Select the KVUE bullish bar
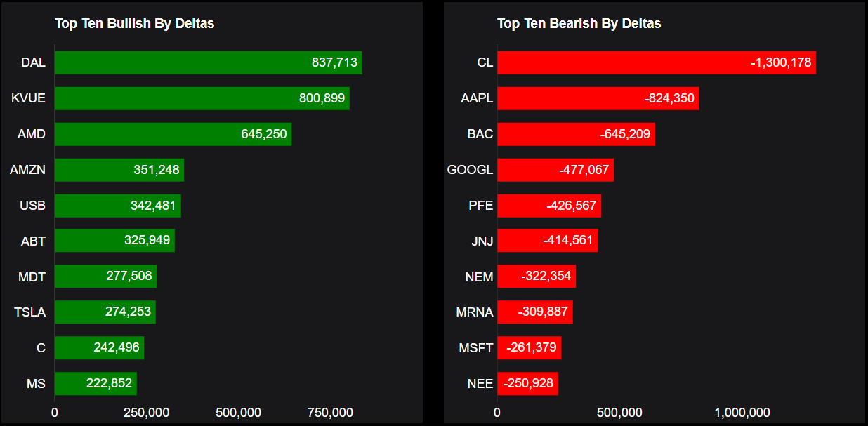Image resolution: width=868 pixels, height=426 pixels. (x=202, y=98)
